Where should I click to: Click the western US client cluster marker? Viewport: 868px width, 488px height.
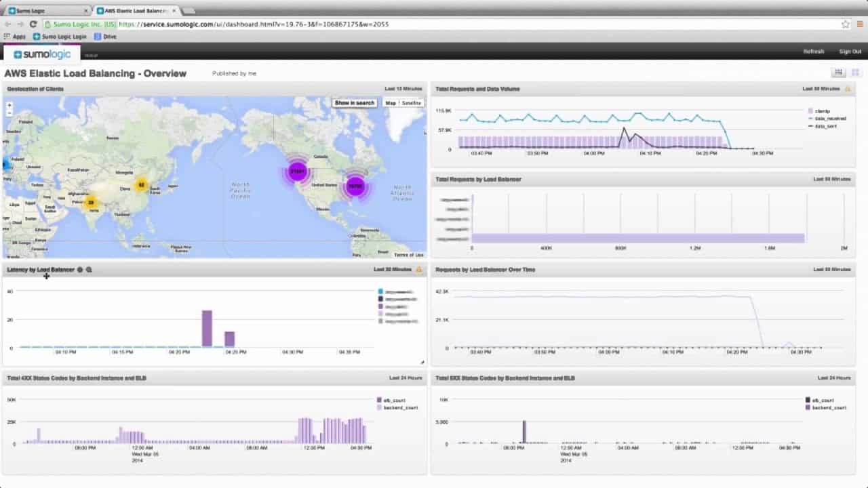(297, 171)
